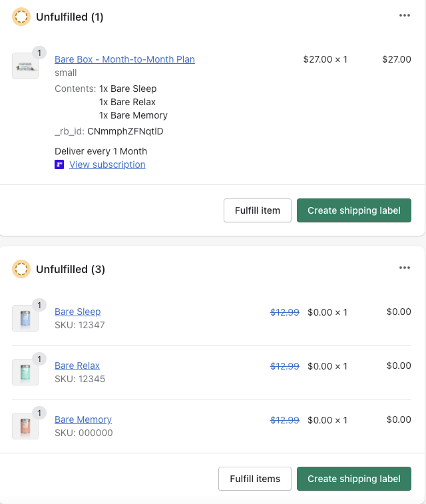Create shipping label for the three unfulfilled items
The width and height of the screenshot is (426, 504).
click(x=354, y=479)
